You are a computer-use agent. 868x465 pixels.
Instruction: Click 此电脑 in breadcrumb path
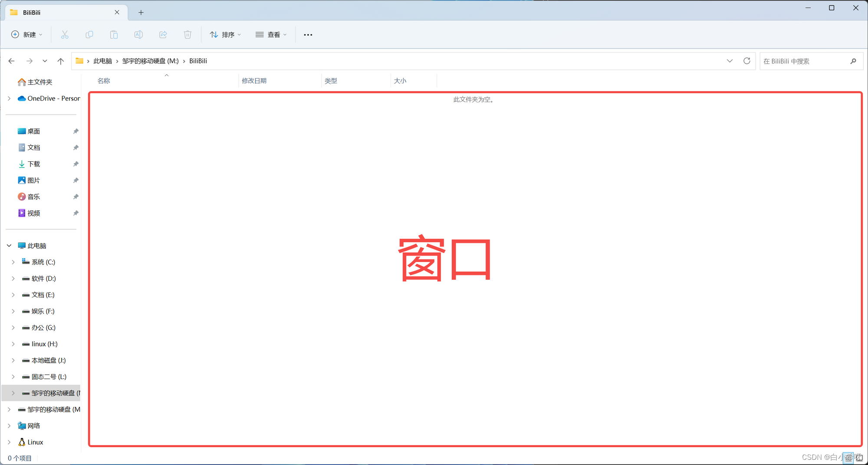pyautogui.click(x=102, y=61)
